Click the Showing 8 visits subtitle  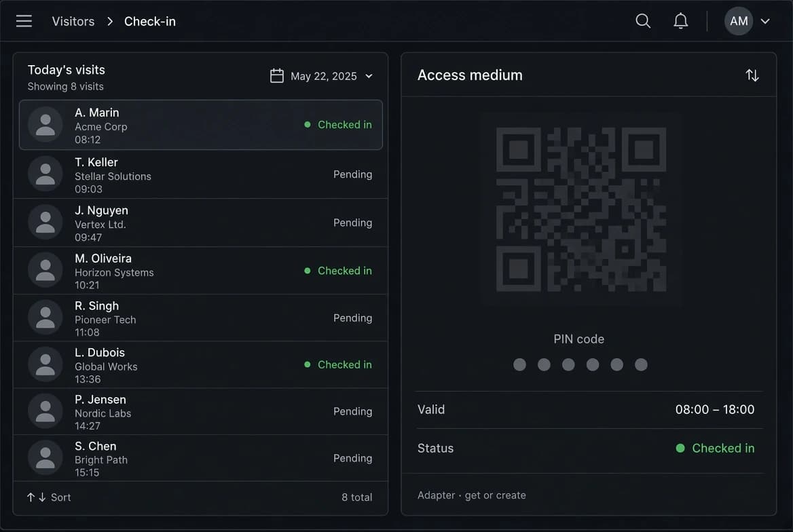[x=66, y=86]
